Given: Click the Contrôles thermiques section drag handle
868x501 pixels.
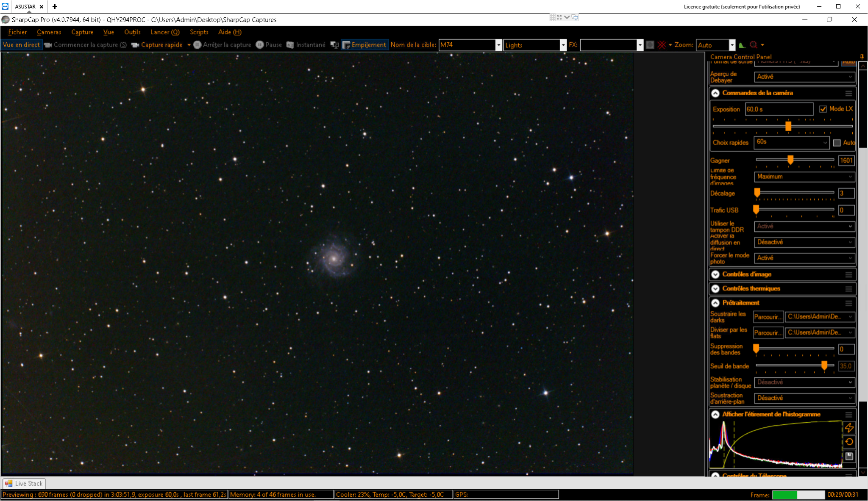Looking at the screenshot, I should 849,289.
